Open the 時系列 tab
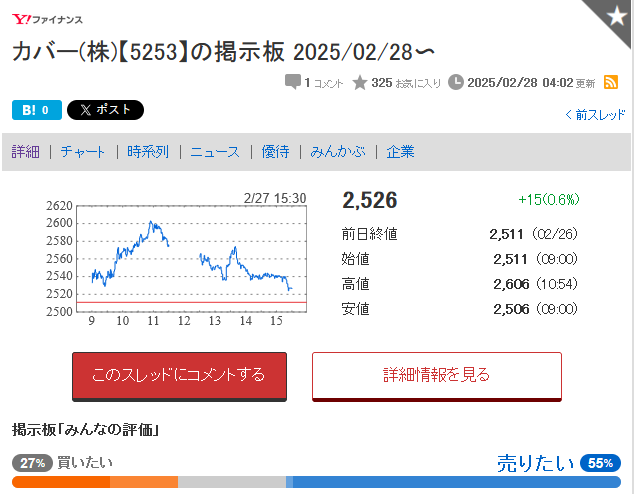The image size is (634, 494). tap(148, 152)
